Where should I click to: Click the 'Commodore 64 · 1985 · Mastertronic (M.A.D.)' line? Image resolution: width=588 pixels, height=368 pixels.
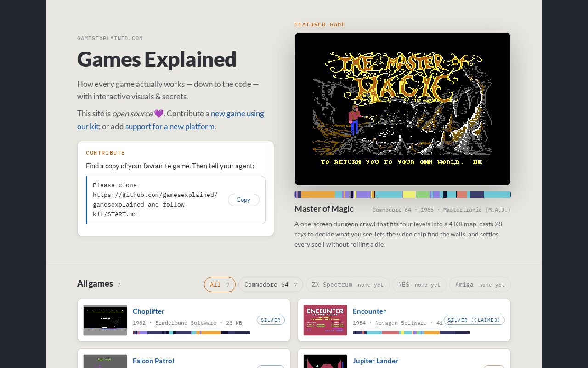(x=441, y=210)
